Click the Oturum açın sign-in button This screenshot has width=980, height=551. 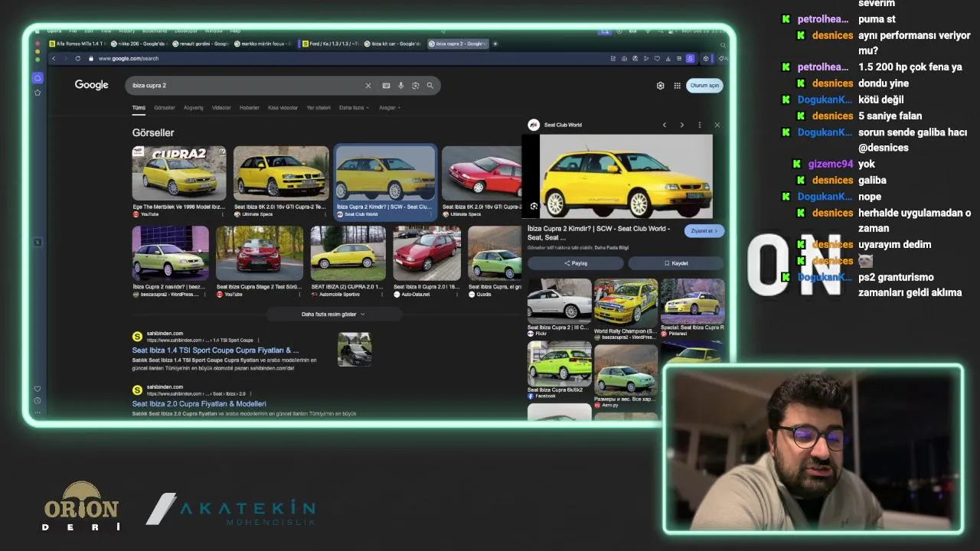pyautogui.click(x=704, y=86)
